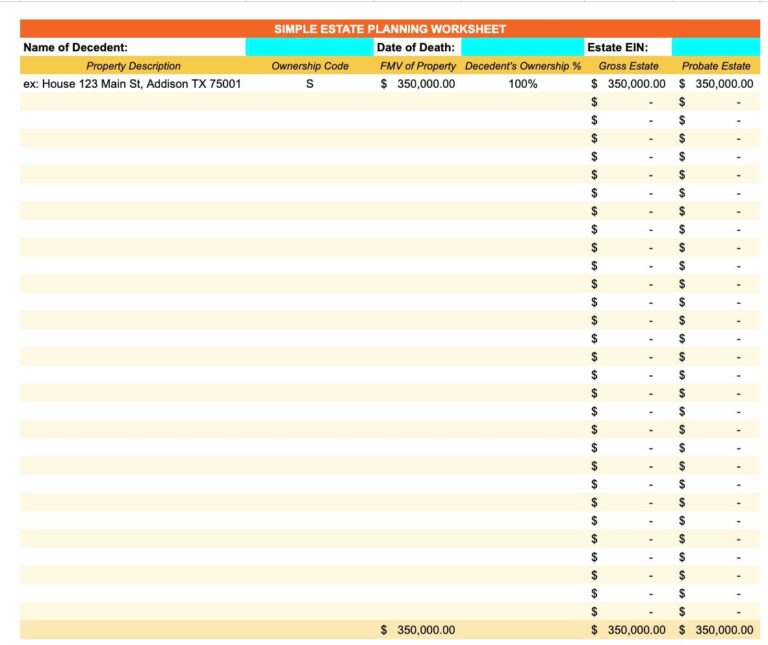Screen dimensions: 768x645
Task: Select the Probate Estate total in bottom row
Action: (715, 630)
